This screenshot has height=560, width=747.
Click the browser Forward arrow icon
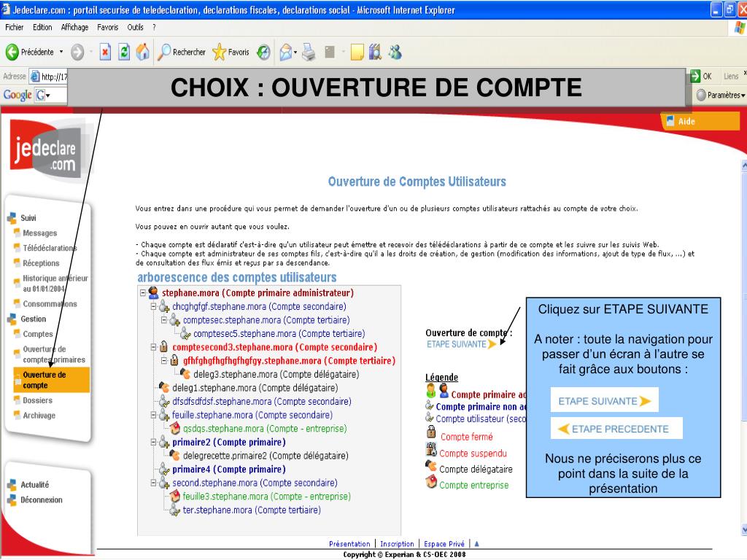tap(77, 52)
